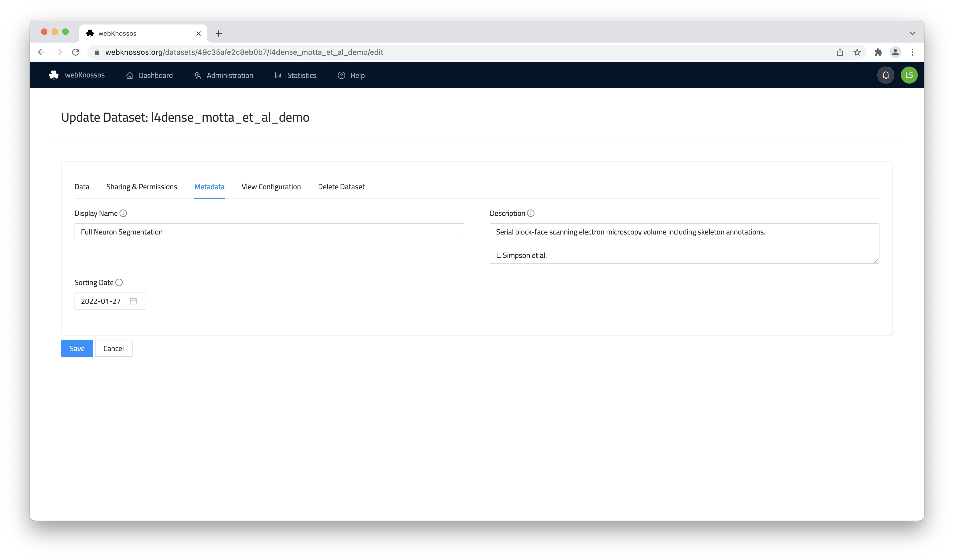The image size is (954, 560).
Task: Open the Chrome profile icon
Action: pos(895,52)
